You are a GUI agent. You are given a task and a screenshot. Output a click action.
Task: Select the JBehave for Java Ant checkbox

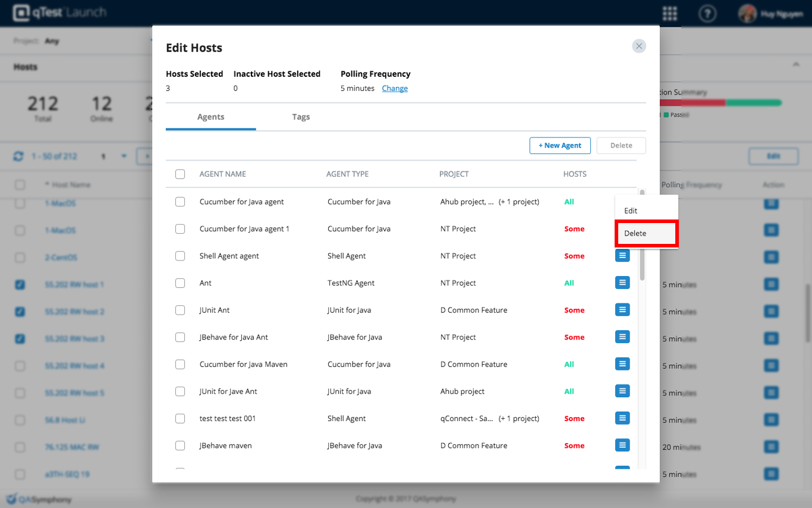click(180, 337)
